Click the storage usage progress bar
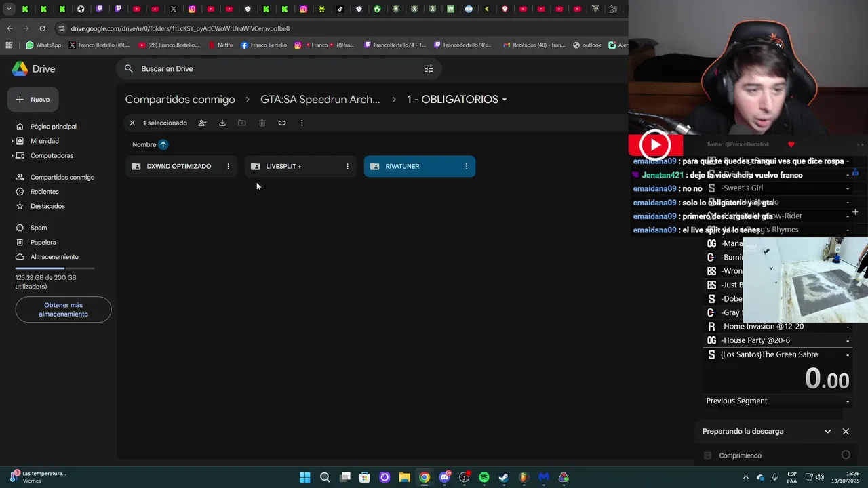 (55, 269)
